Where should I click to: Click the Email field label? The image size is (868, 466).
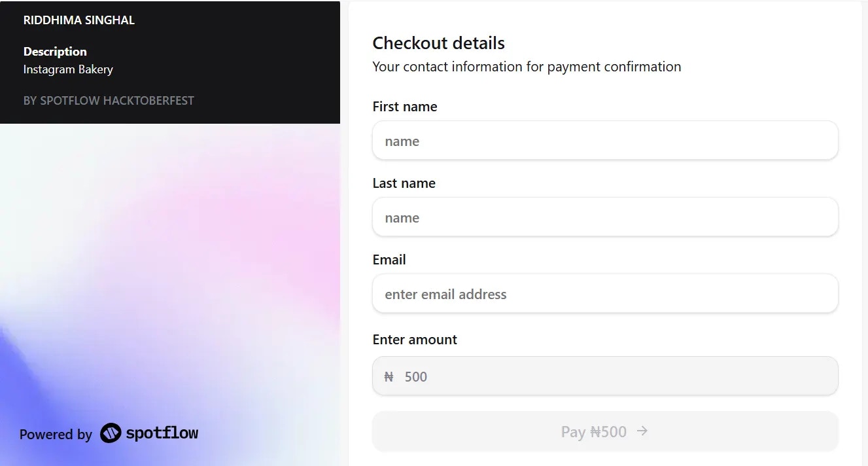pos(389,259)
